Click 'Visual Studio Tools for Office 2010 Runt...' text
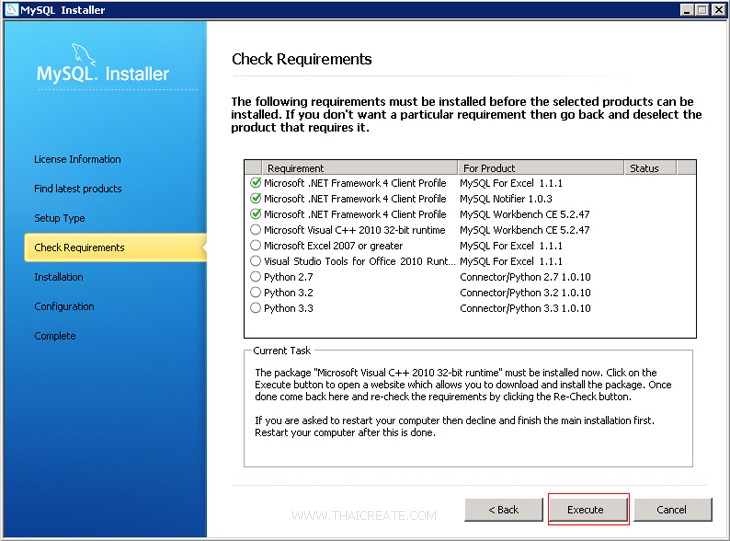Screen dimensions: 730x541 coord(359,261)
